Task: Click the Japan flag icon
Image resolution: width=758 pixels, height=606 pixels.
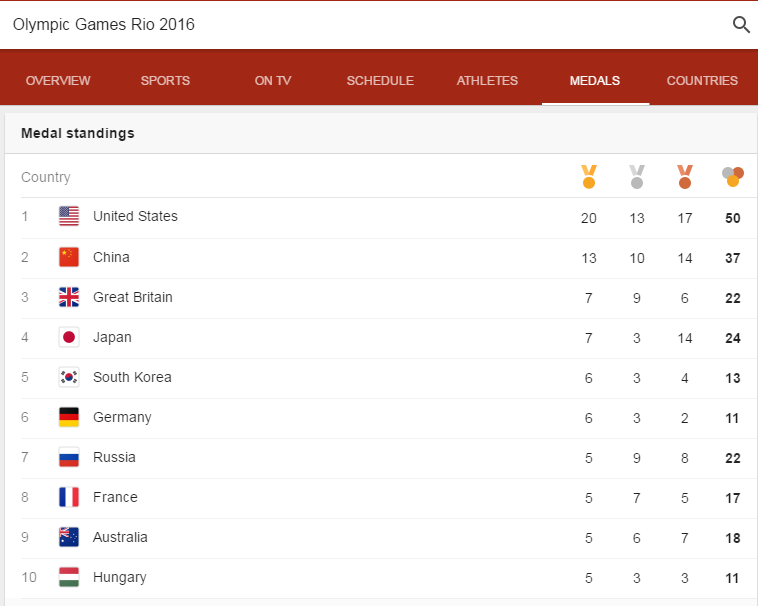Action: click(69, 337)
